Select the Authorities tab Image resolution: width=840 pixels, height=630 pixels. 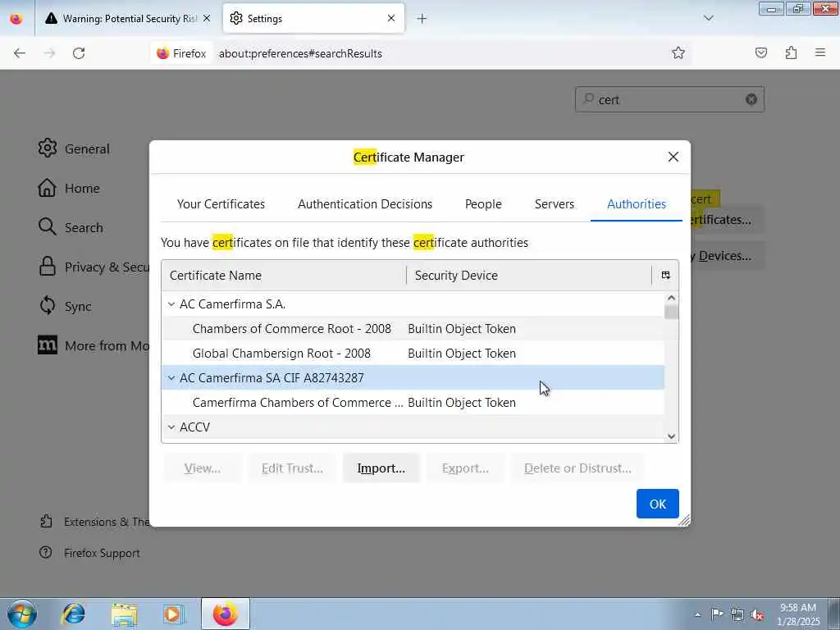click(x=637, y=204)
